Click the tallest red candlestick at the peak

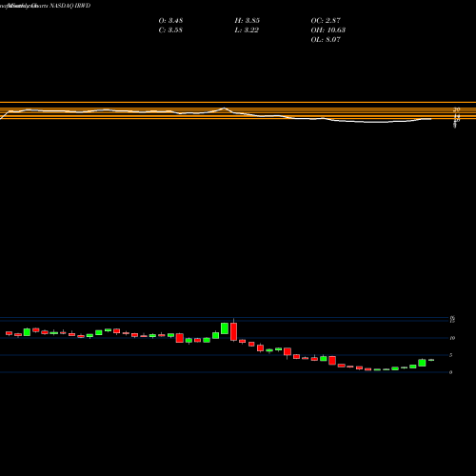click(x=234, y=331)
